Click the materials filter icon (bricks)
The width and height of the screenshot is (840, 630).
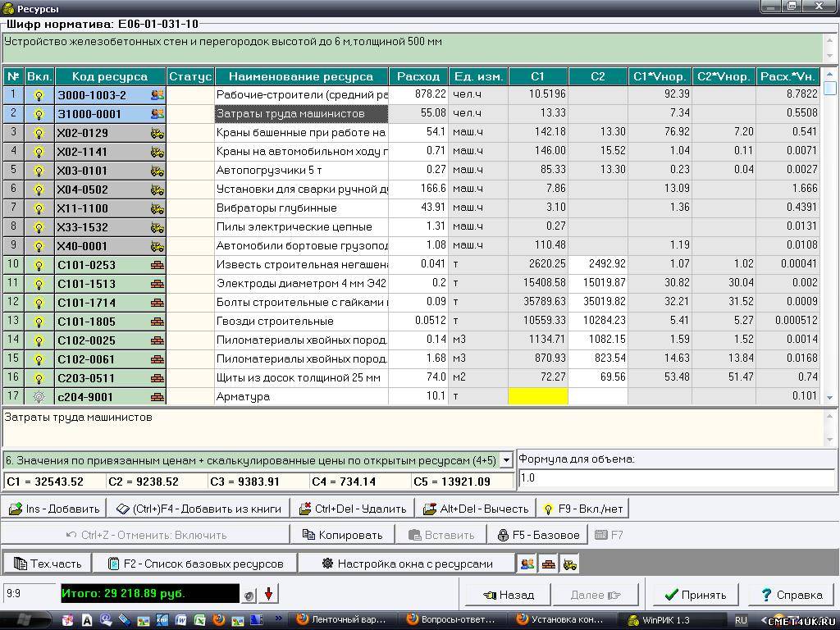pyautogui.click(x=548, y=564)
